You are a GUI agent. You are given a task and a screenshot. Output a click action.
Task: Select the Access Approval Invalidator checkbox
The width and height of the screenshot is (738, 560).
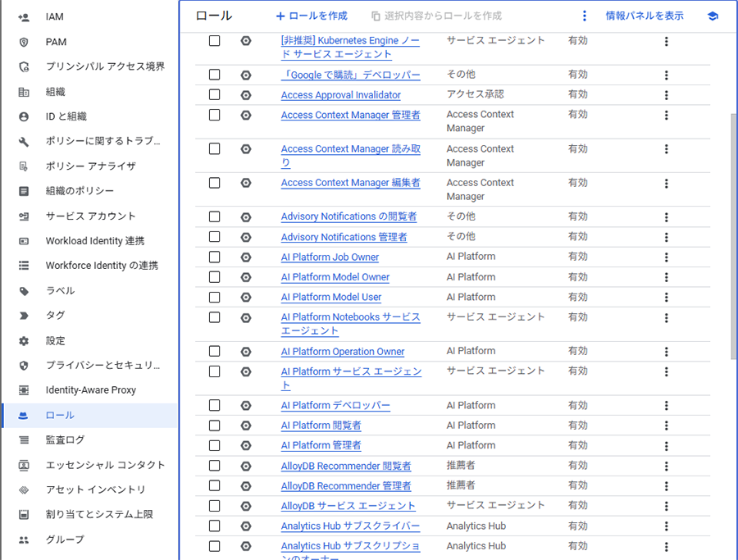tap(214, 95)
